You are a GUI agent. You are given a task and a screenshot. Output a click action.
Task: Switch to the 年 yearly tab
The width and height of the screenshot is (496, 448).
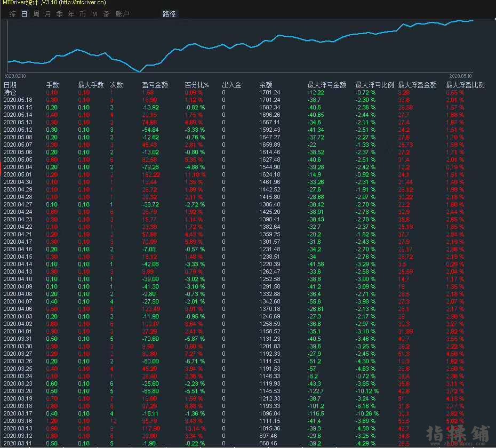coord(71,14)
